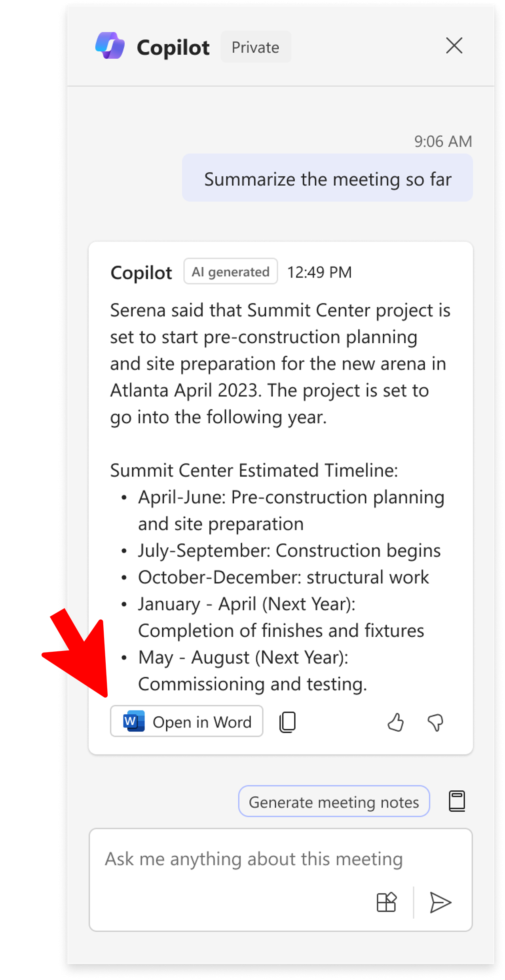Click the July-September construction bullet
Viewport: 505px width, 980px height.
point(289,550)
